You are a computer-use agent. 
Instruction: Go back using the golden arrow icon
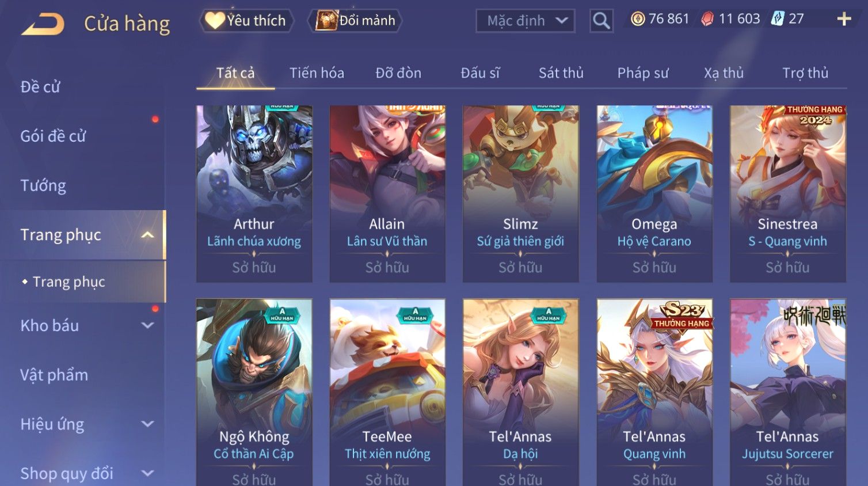pyautogui.click(x=43, y=24)
